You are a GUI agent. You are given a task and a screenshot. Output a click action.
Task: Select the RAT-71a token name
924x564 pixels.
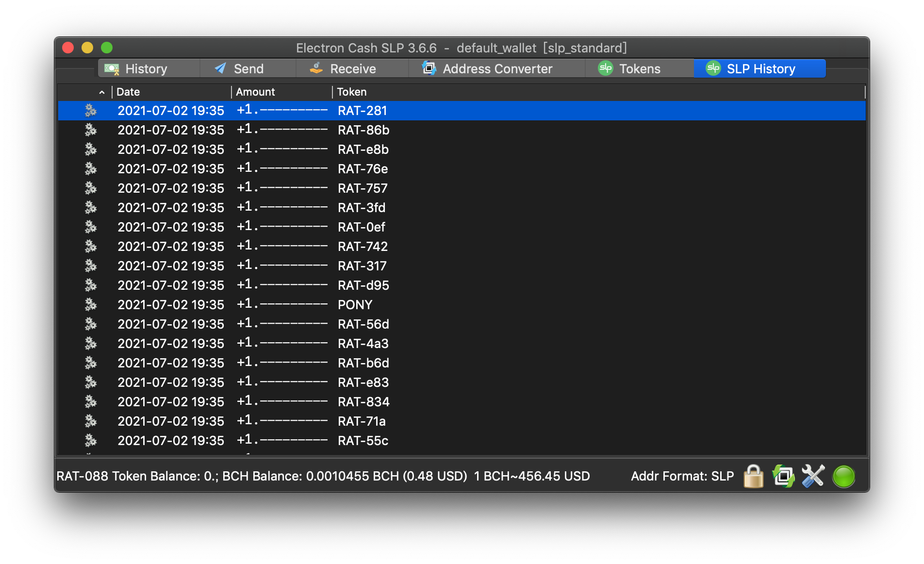coord(362,421)
